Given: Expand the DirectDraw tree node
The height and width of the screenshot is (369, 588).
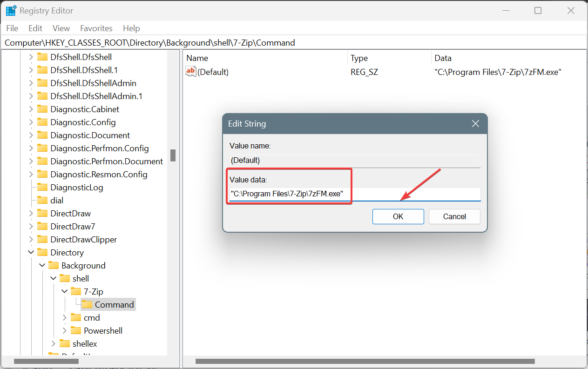Looking at the screenshot, I should (x=31, y=213).
